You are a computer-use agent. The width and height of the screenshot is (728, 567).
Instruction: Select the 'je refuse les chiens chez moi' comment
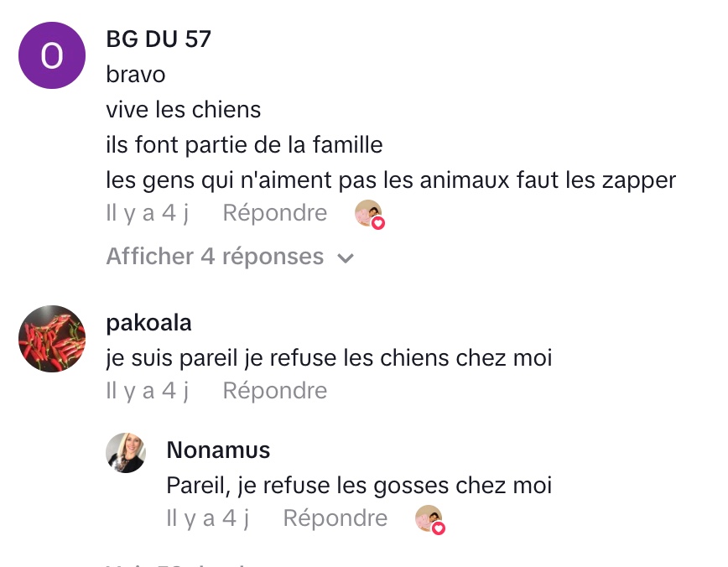329,358
